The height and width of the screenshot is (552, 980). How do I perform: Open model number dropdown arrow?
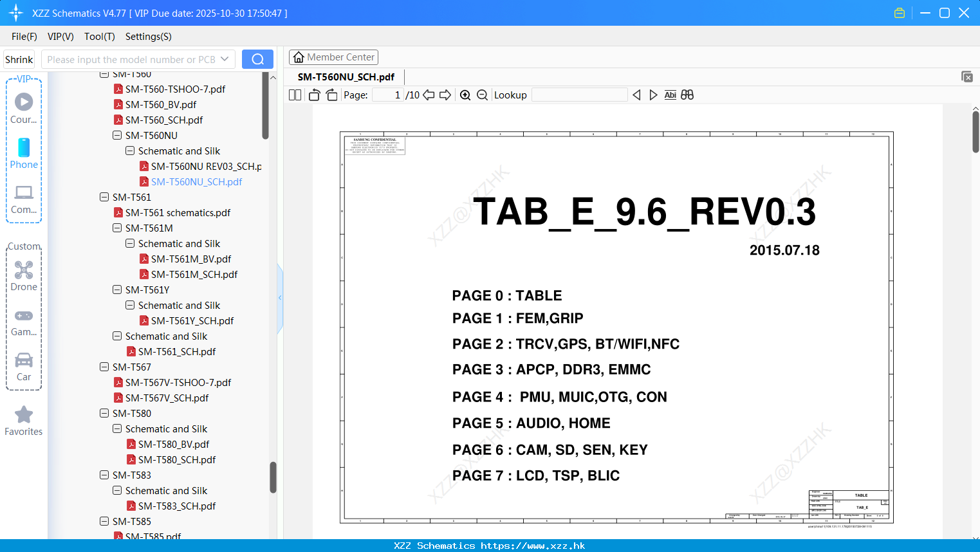pos(225,59)
